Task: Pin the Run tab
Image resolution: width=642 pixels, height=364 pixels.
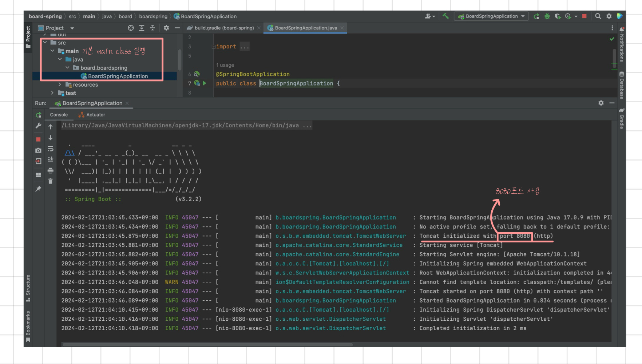Action: pyautogui.click(x=39, y=189)
